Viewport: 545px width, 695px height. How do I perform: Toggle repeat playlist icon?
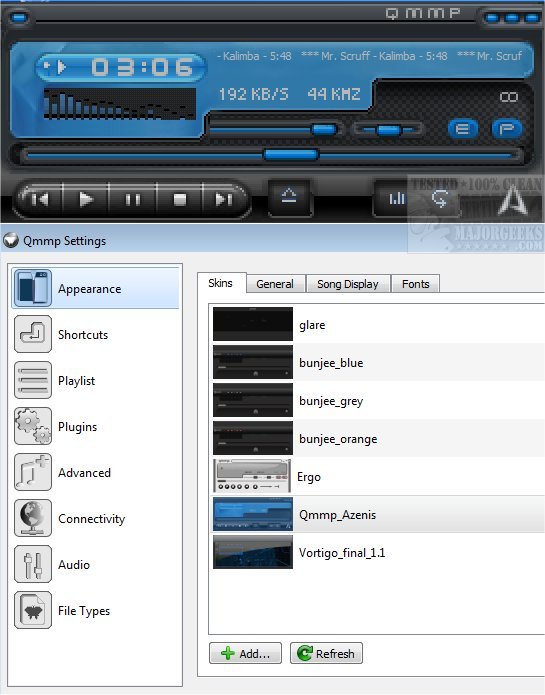click(439, 198)
